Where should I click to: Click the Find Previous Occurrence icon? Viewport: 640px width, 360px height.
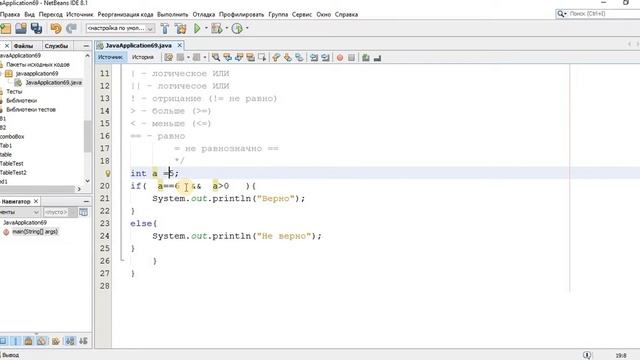[x=227, y=58]
